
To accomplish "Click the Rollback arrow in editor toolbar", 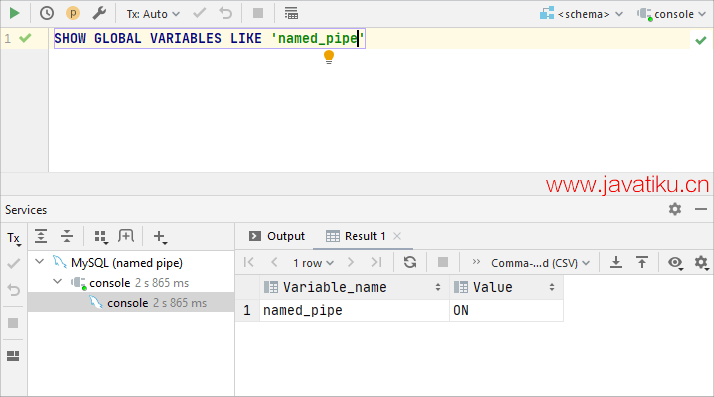I will 225,13.
